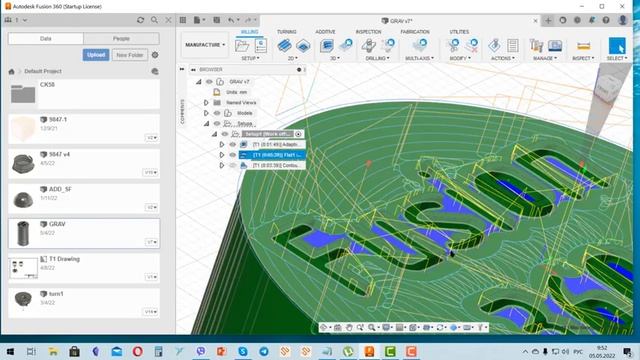The width and height of the screenshot is (640, 360).
Task: Switch to the TURNING tab
Action: (287, 32)
